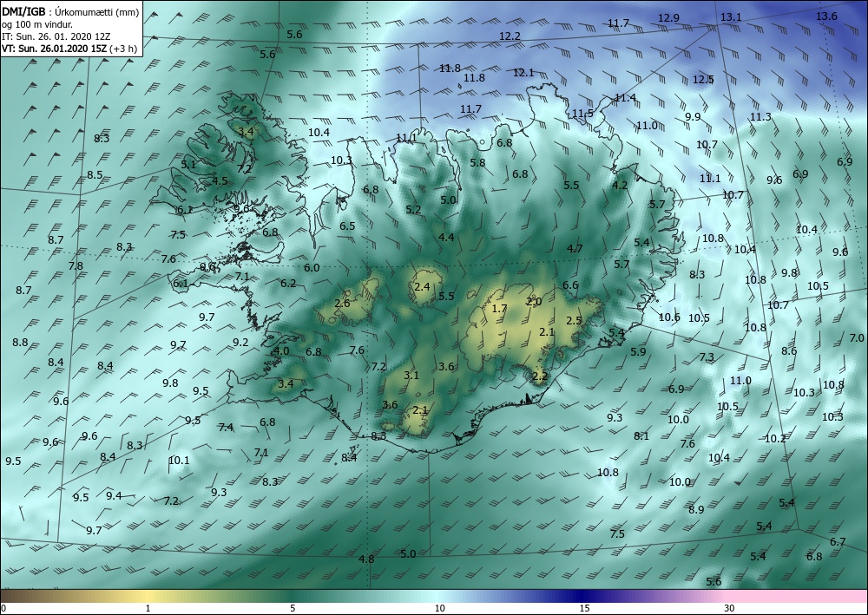The width and height of the screenshot is (868, 615).
Task: Click the 6.0 value label
Action: coord(312,268)
